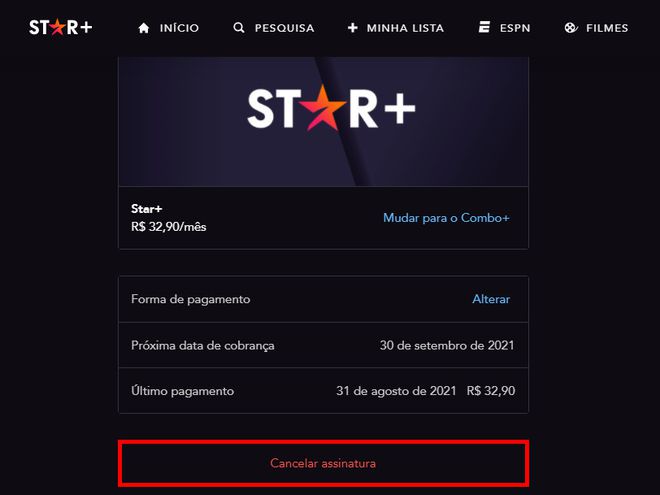Go to Minha Lista

(396, 28)
